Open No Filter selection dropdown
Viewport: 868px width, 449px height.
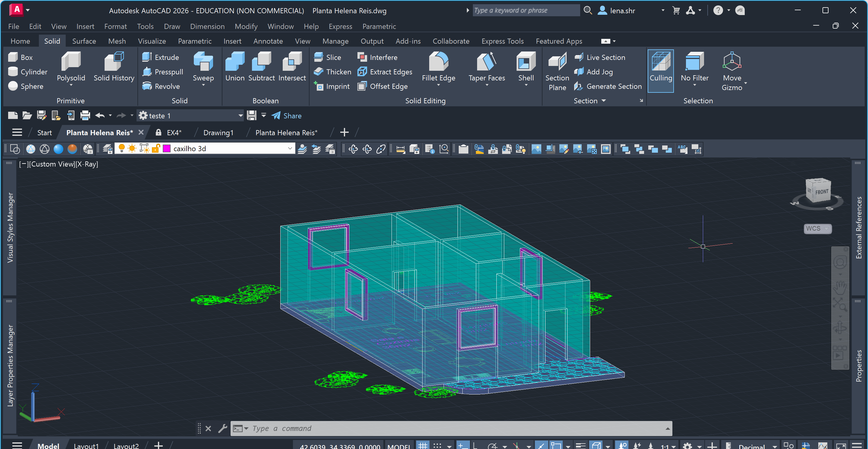[x=694, y=85]
